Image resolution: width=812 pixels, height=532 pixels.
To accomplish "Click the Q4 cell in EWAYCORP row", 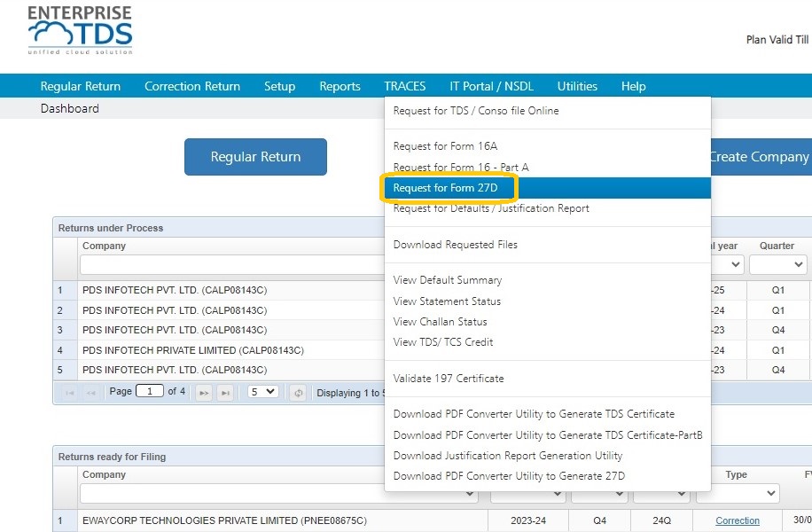I will point(599,520).
